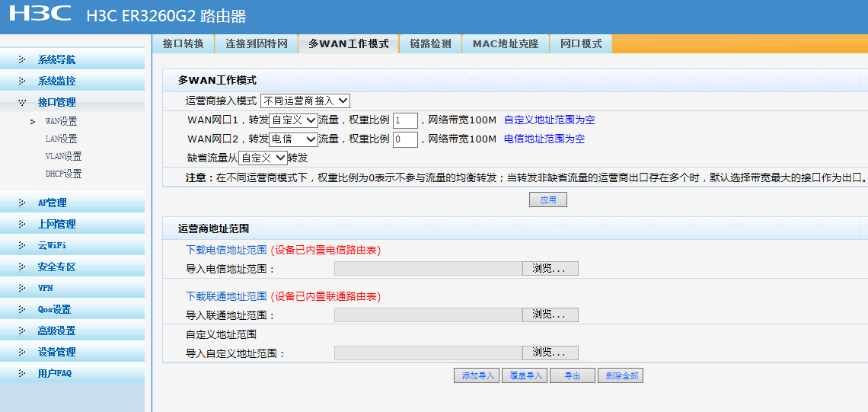Open the 缺省流量 forwarding dropdown

click(263, 158)
